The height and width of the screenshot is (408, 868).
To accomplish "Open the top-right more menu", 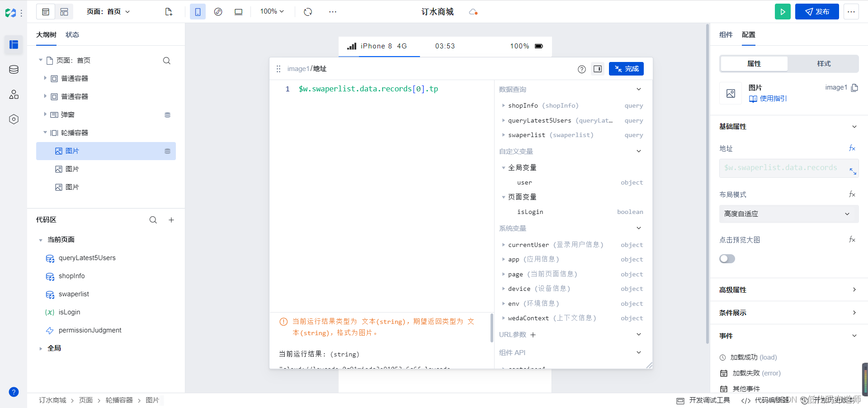I will coord(851,12).
